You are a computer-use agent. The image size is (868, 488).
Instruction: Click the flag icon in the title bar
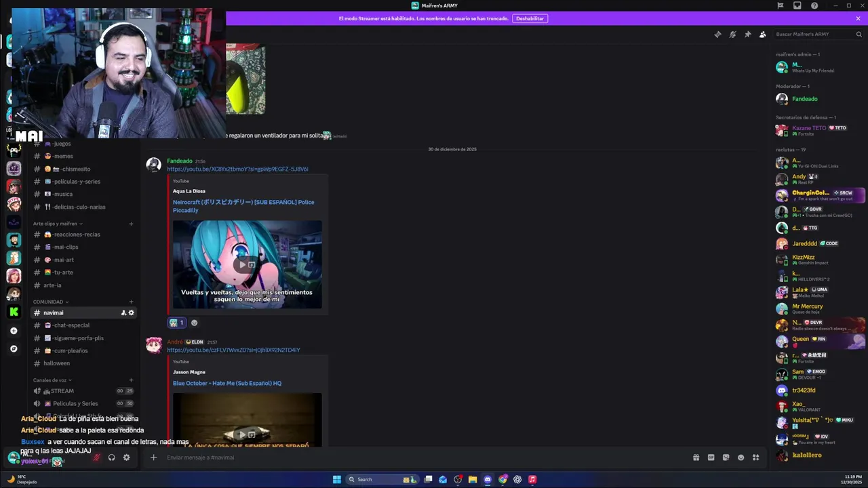781,5
